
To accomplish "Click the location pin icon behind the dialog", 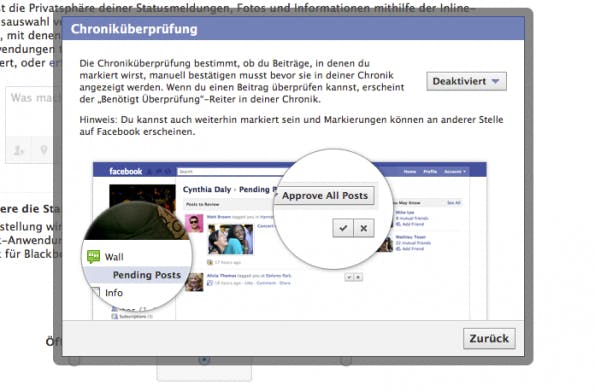I will (44, 150).
